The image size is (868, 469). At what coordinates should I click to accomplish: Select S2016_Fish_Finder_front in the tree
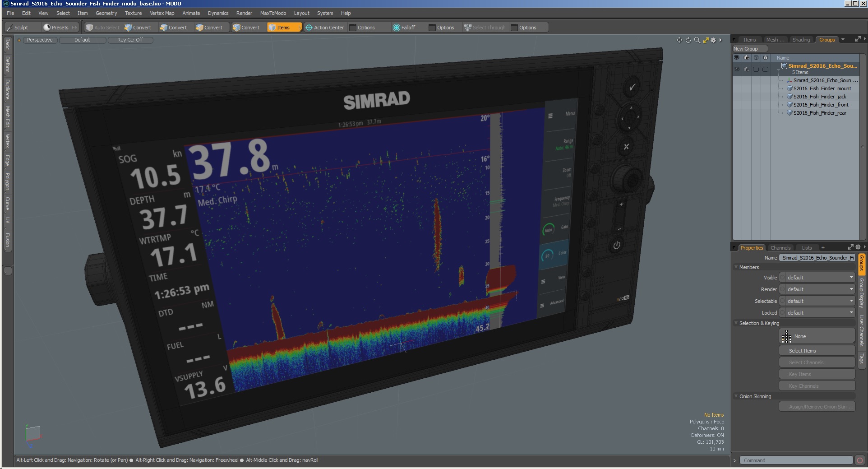coord(821,105)
